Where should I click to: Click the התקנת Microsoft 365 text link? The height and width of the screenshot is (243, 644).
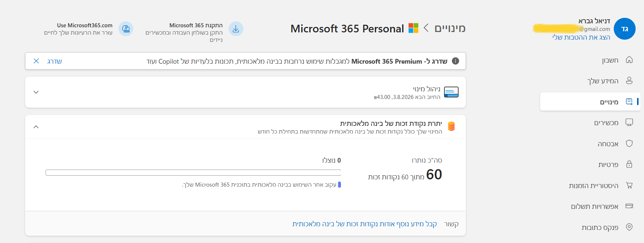[x=196, y=25]
